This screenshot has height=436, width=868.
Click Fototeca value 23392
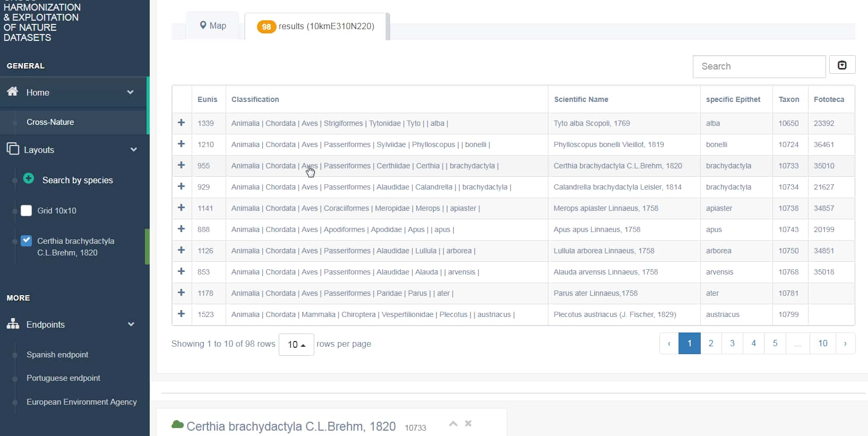pyautogui.click(x=824, y=123)
